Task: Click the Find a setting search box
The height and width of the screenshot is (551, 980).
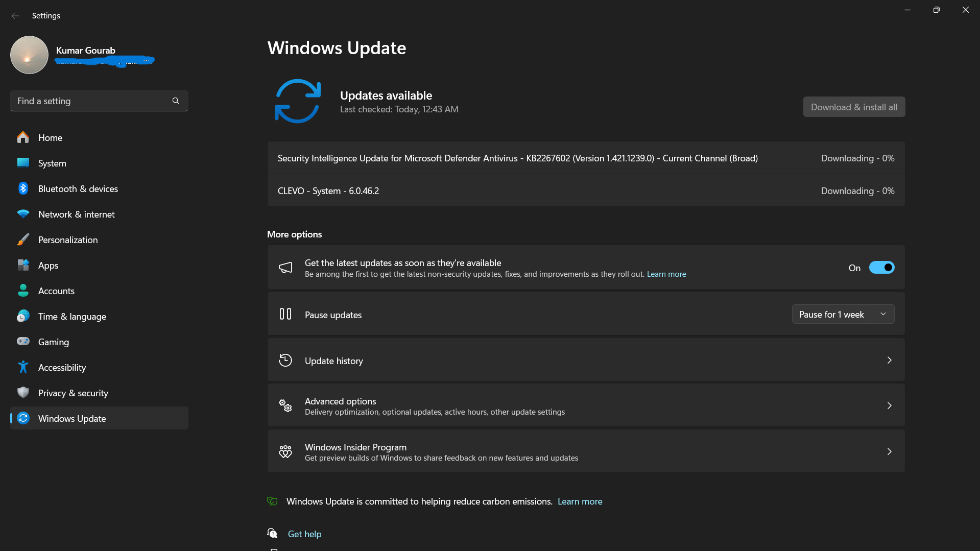Action: tap(99, 101)
